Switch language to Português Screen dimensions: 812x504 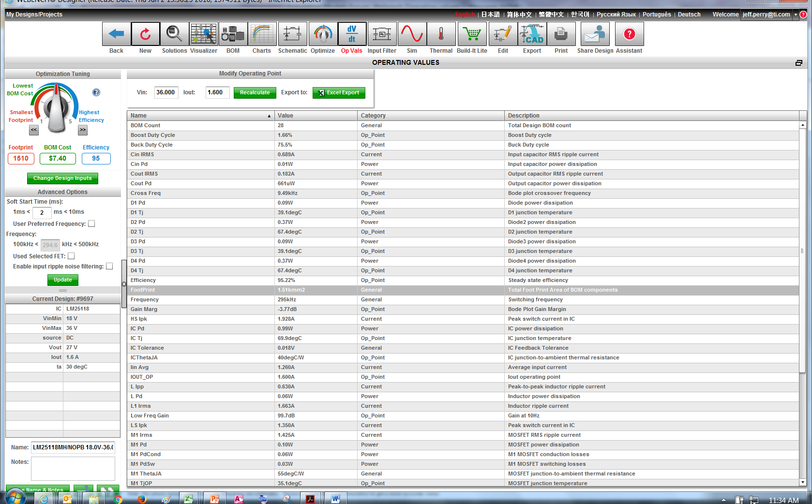pos(657,15)
